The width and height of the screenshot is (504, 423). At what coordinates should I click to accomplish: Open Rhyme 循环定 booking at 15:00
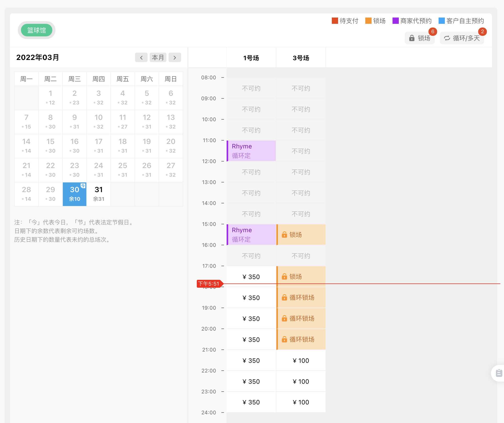pyautogui.click(x=251, y=235)
